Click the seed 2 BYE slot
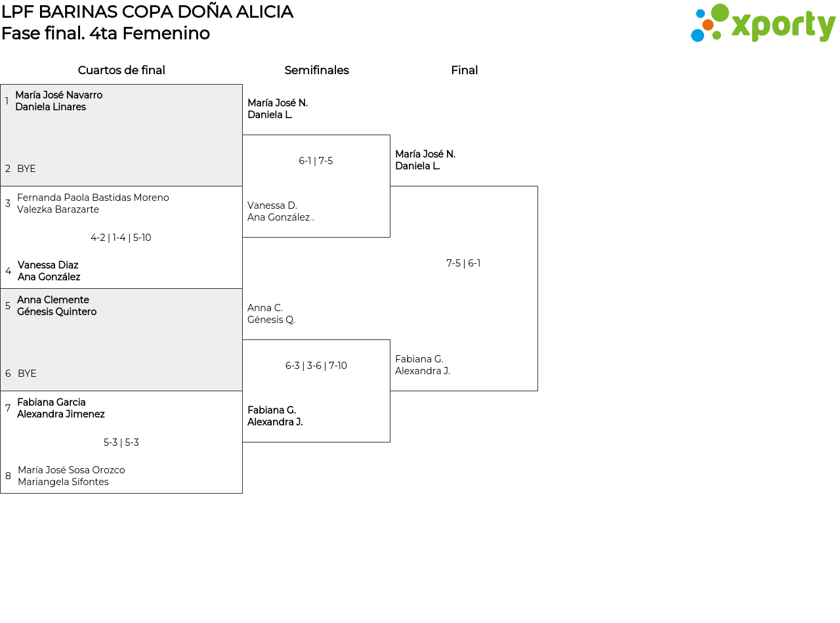 (x=26, y=169)
